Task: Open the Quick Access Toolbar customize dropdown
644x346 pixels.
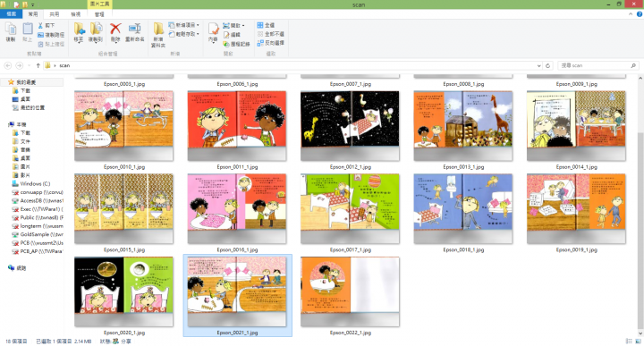Action: [x=33, y=4]
